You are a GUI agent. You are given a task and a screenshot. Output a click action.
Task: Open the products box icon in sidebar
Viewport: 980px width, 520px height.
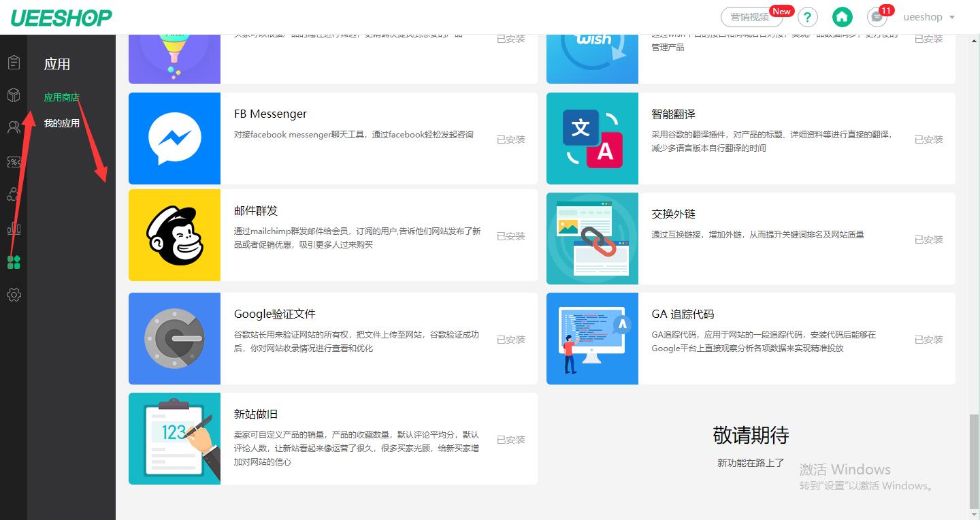14,95
